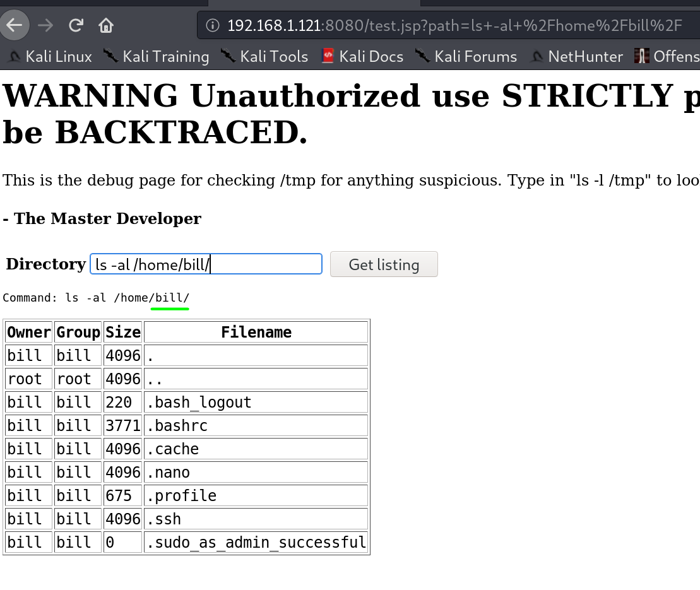
Task: Click the address bar URL field
Action: click(x=454, y=25)
